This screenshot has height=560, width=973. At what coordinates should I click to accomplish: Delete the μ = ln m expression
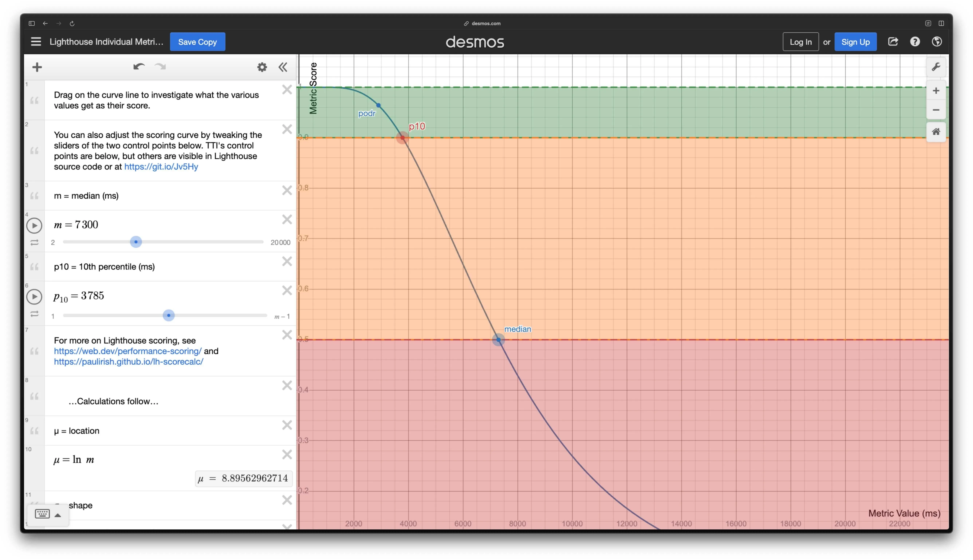point(287,455)
